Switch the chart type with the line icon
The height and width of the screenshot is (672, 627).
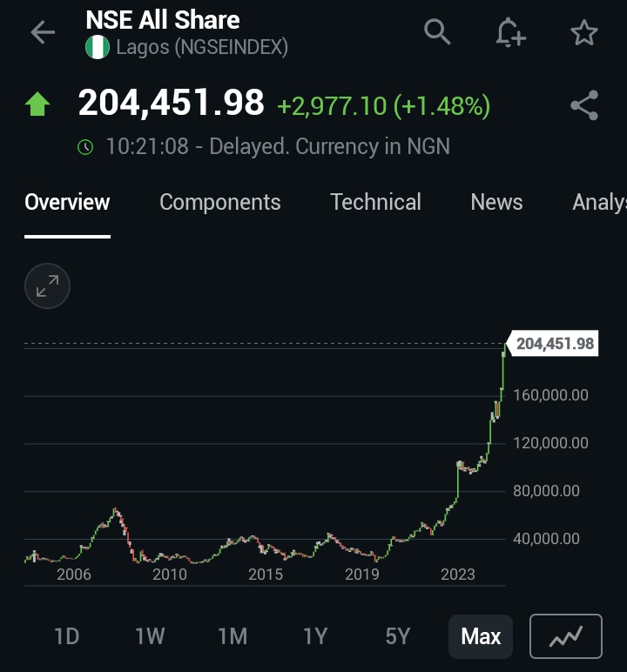point(566,636)
